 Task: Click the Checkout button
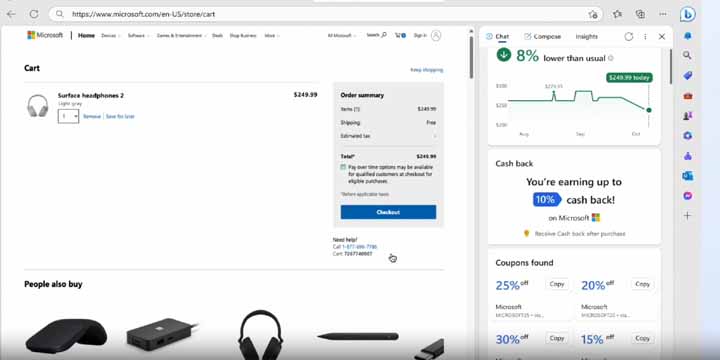388,212
